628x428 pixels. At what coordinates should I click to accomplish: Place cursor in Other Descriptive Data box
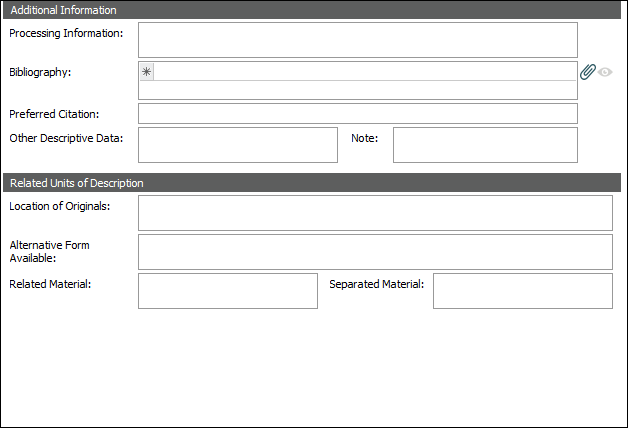pos(237,145)
